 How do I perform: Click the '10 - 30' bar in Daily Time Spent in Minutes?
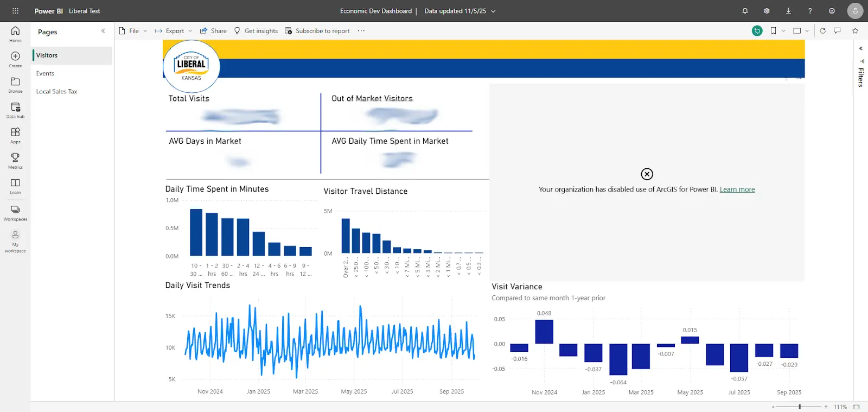pos(196,232)
